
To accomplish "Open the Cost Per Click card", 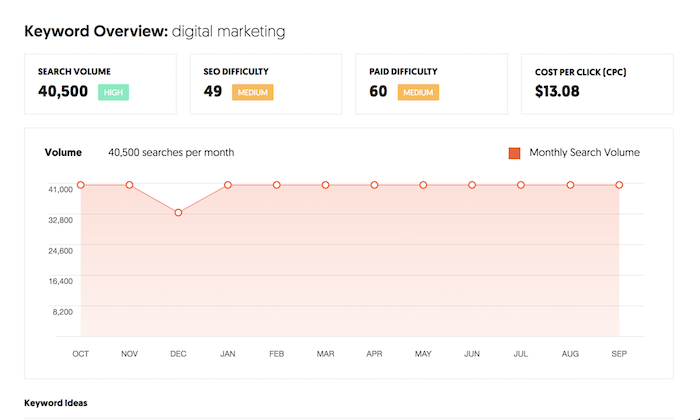I will [597, 84].
